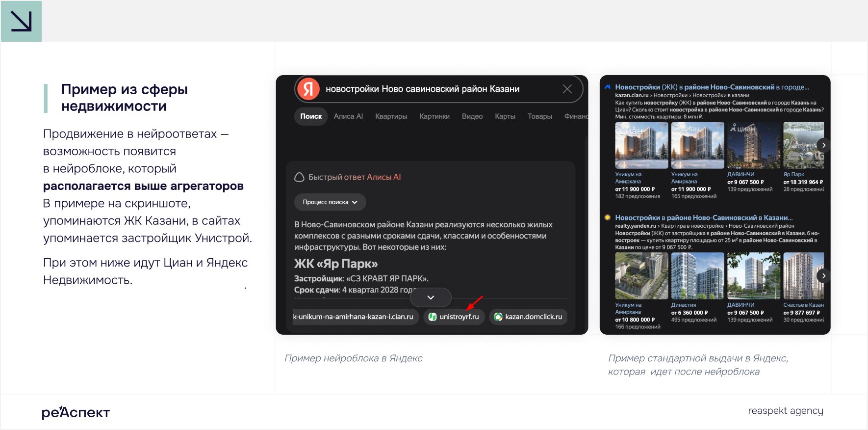
Task: Click the Династия listing title
Action: [x=684, y=305]
